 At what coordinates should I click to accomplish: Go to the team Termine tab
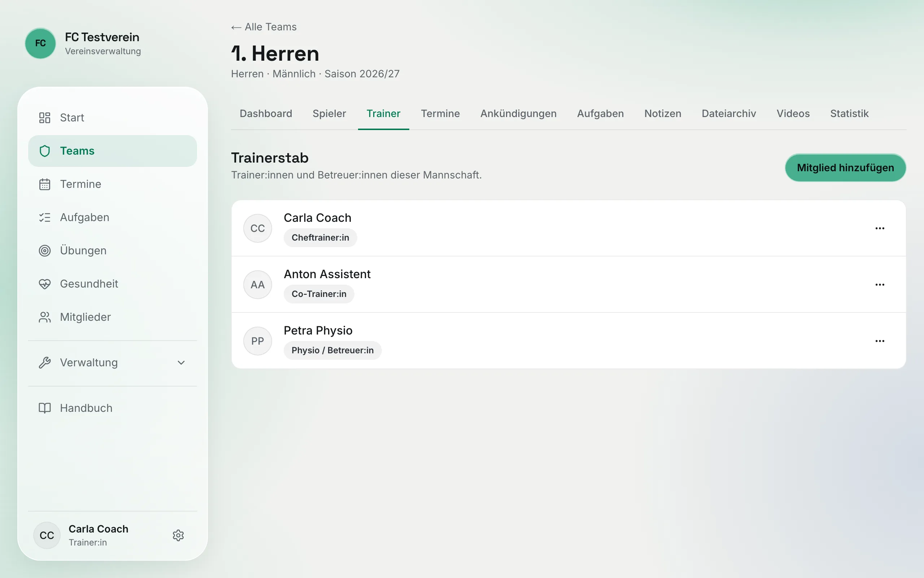440,113
